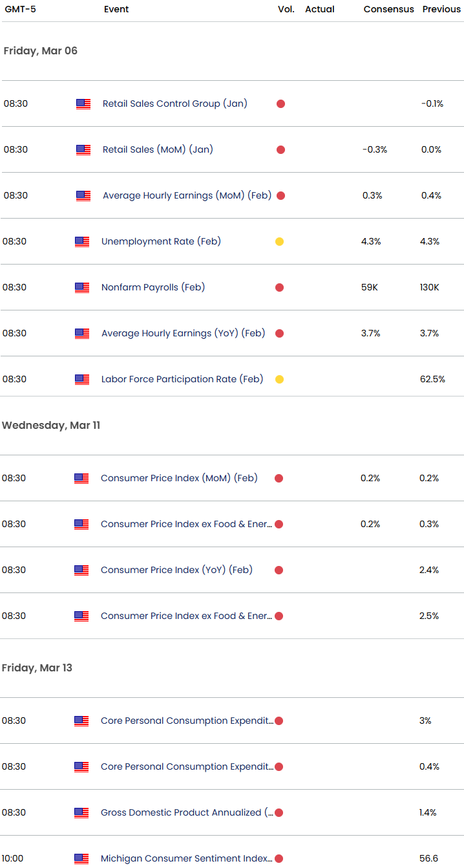The width and height of the screenshot is (464, 868).
Task: Click the US flag beside Gross Domestic Product Annualized
Action: click(81, 812)
